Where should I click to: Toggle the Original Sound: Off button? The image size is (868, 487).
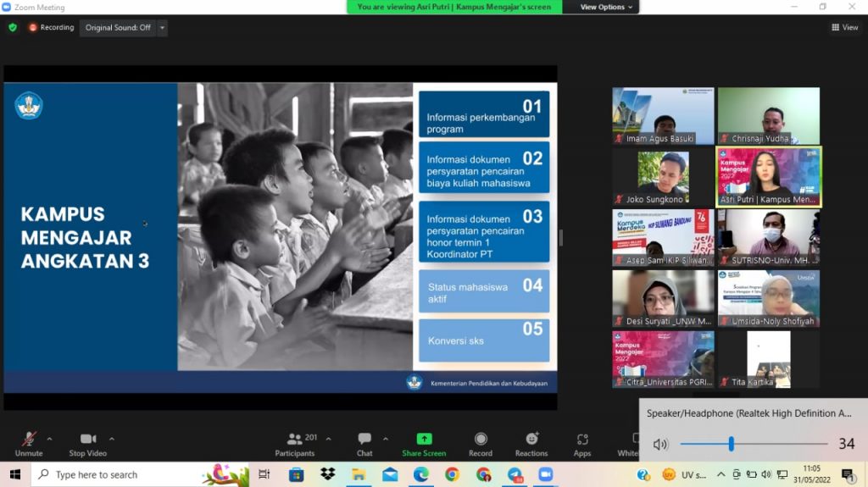[x=118, y=27]
